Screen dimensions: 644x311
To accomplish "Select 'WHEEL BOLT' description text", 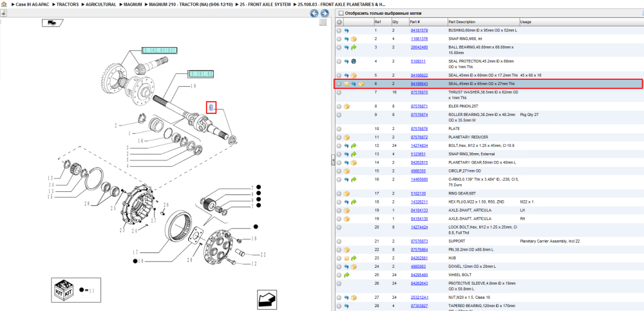I will click(x=459, y=275).
